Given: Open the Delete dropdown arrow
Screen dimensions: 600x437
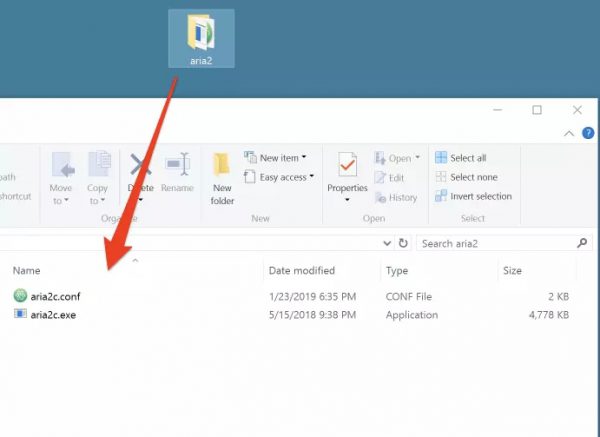Looking at the screenshot, I should [x=140, y=200].
